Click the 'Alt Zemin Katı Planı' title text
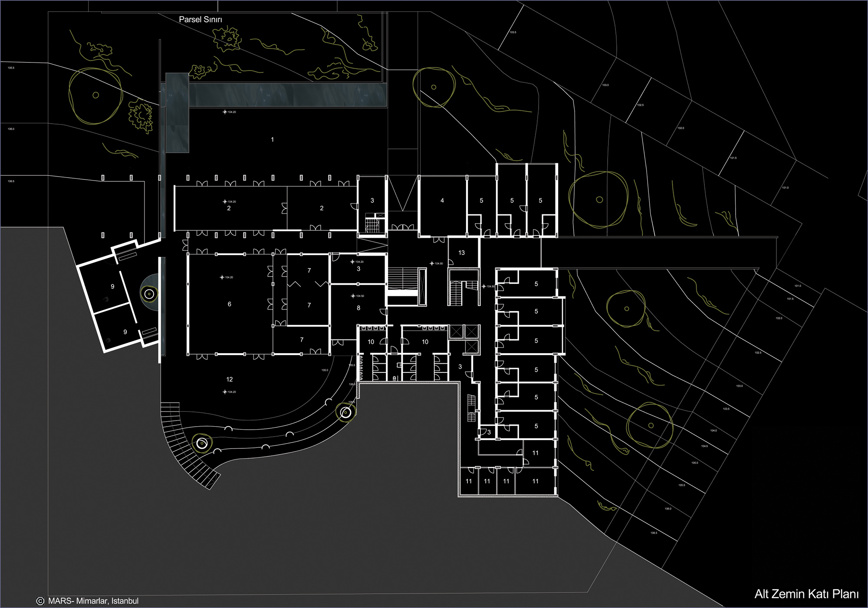This screenshot has width=868, height=608. pos(806,594)
